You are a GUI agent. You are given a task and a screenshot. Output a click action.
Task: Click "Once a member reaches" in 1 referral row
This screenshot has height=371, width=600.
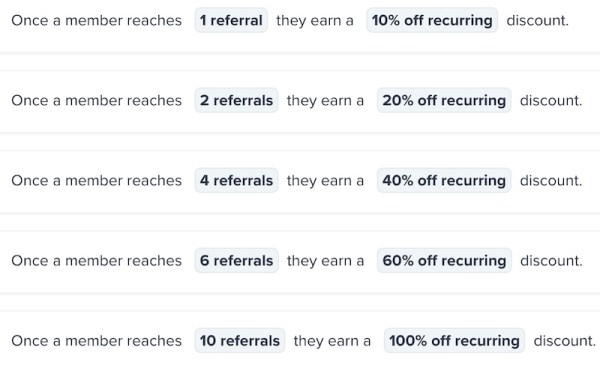pyautogui.click(x=96, y=20)
